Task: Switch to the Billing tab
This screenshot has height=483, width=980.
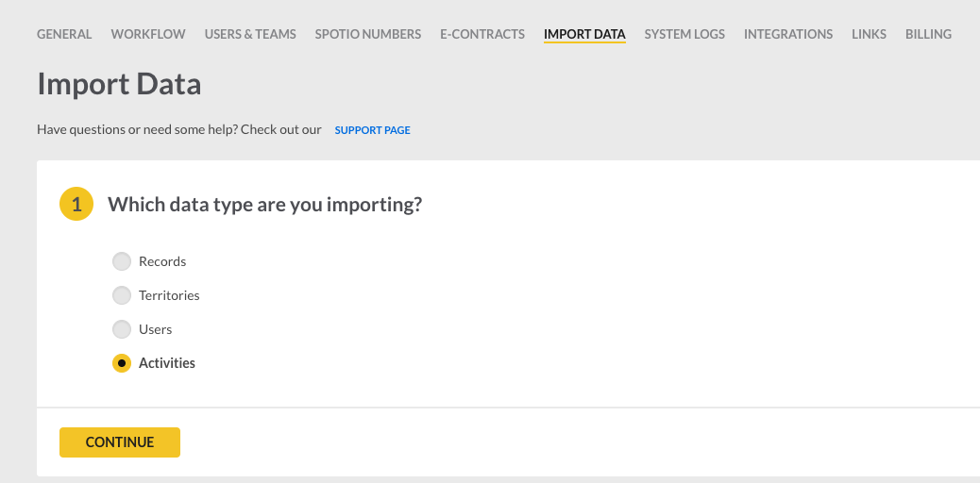Action: [x=928, y=34]
